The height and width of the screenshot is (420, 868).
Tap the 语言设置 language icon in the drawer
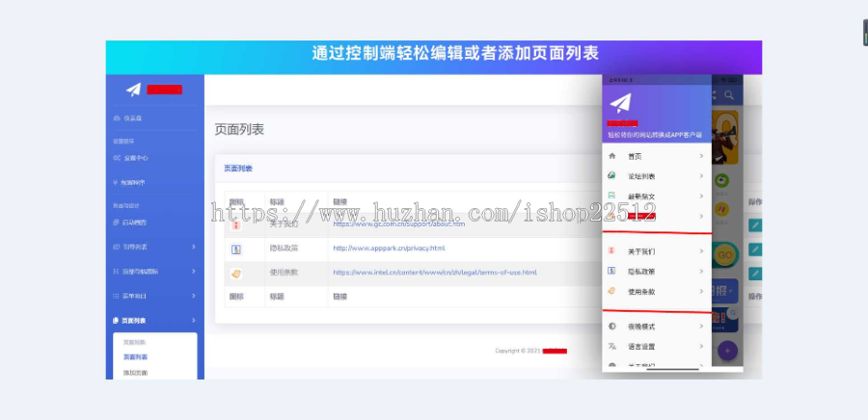pyautogui.click(x=611, y=347)
